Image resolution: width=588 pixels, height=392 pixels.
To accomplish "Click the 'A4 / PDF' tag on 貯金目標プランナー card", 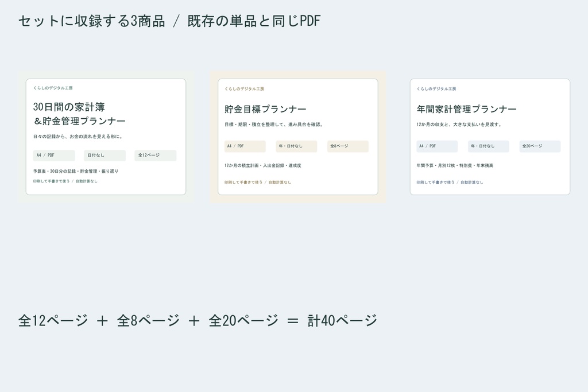I will (245, 146).
